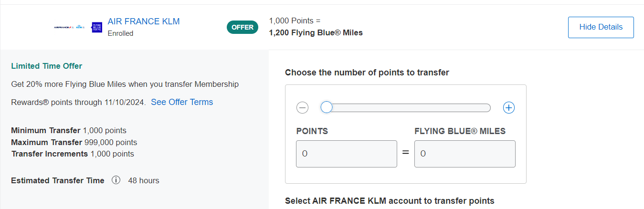Click the Limited Time Offer heading
644x209 pixels.
tap(47, 66)
